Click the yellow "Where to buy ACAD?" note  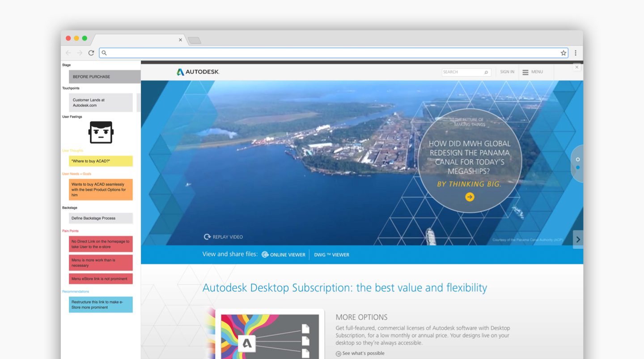[x=101, y=161]
